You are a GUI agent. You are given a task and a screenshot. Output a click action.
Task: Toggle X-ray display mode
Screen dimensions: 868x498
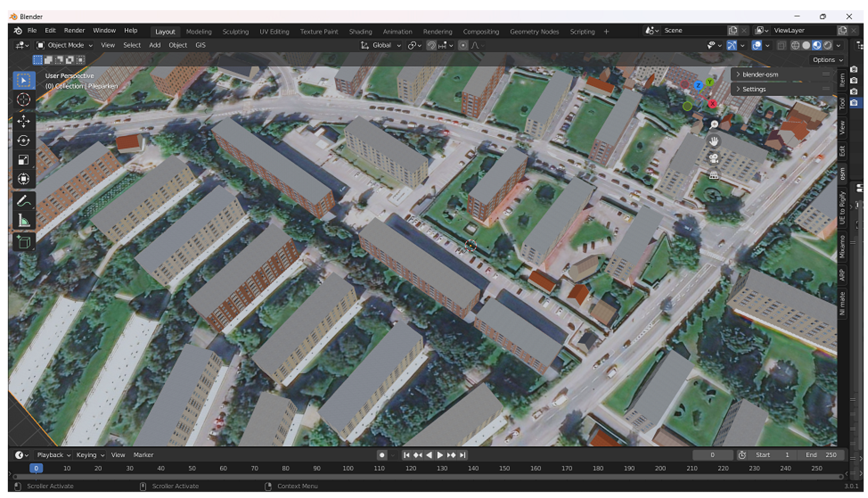click(781, 46)
